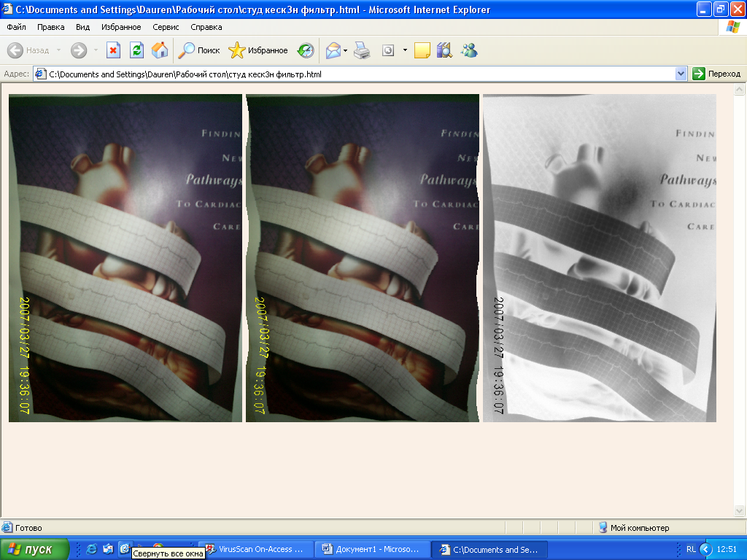Expand the Edit button dropdown arrow
Image resolution: width=747 pixels, height=560 pixels.
pyautogui.click(x=405, y=50)
